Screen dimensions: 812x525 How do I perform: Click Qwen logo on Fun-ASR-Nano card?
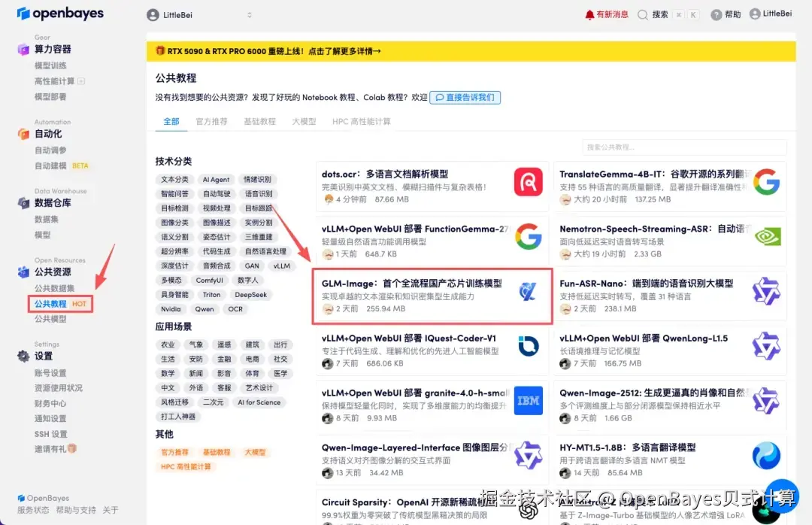click(x=766, y=291)
